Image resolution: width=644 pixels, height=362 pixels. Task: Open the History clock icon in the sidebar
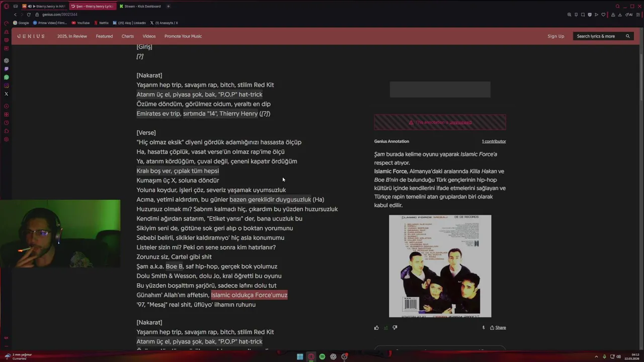tap(6, 123)
